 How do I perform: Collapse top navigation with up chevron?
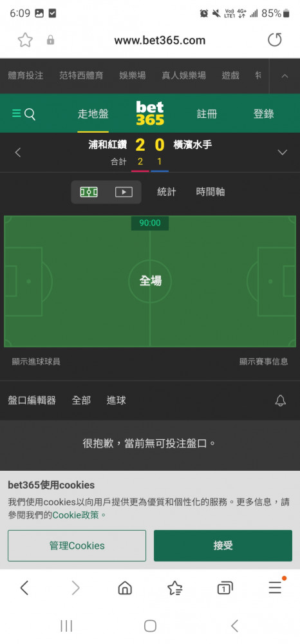click(285, 76)
